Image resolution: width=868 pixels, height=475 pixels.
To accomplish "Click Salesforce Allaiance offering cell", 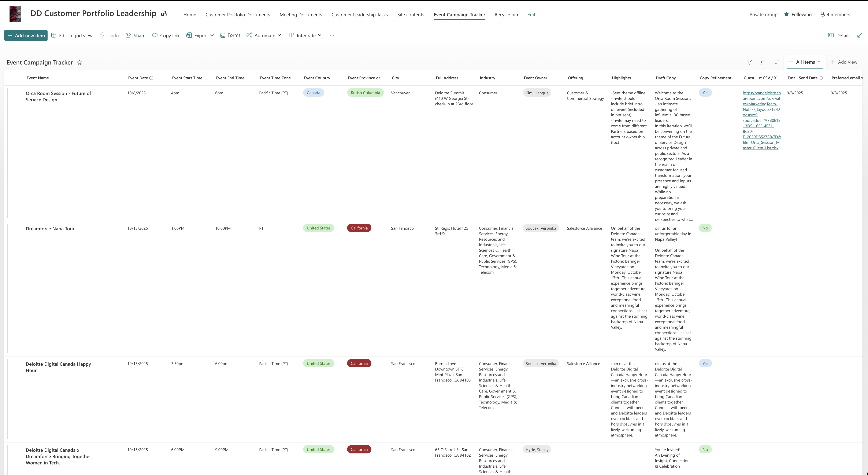I will (584, 228).
